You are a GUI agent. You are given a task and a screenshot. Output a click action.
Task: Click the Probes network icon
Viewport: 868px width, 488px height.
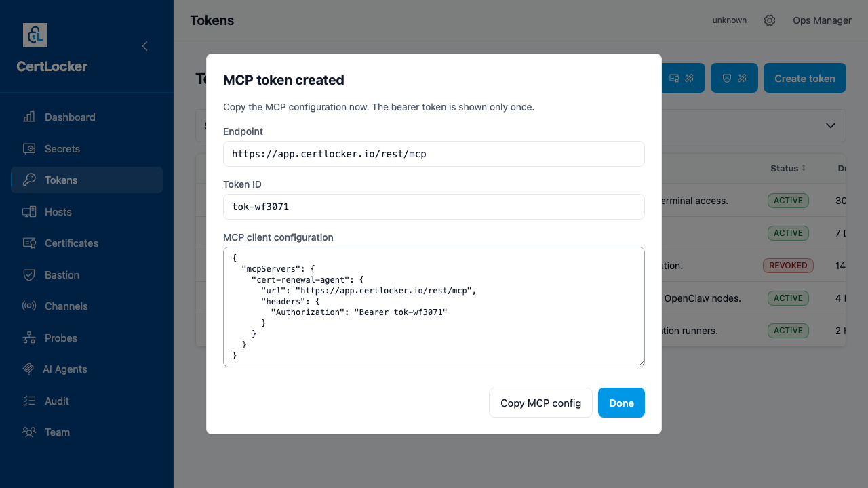click(29, 338)
